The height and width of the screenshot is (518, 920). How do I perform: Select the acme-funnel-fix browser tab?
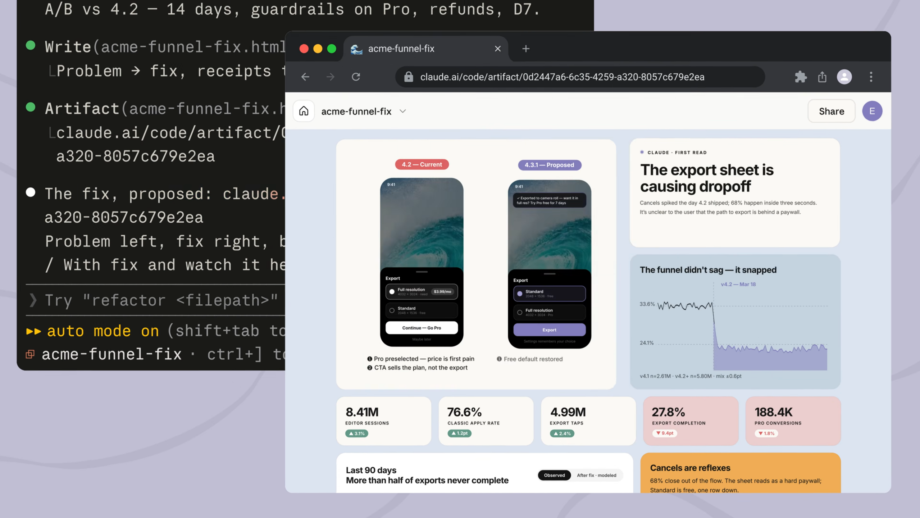pos(427,49)
